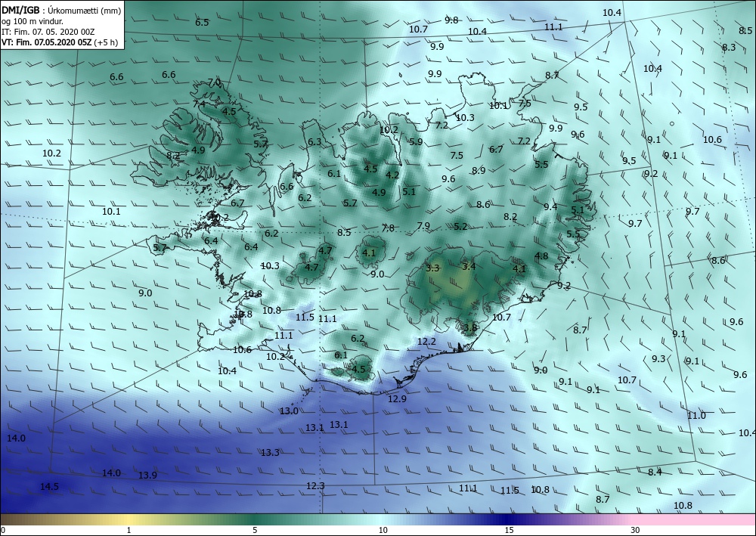
Task: Click the '13.0' value off the south coast
Action: [289, 411]
